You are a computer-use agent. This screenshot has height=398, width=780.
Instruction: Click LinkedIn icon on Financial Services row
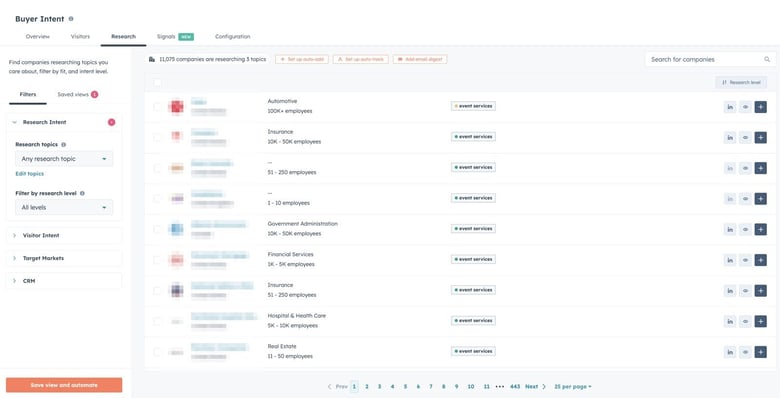(730, 260)
